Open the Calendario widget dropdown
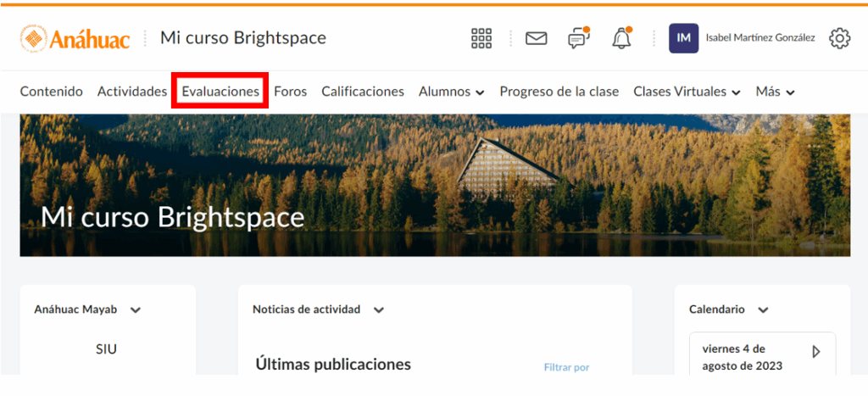868x396 pixels. pos(763,310)
